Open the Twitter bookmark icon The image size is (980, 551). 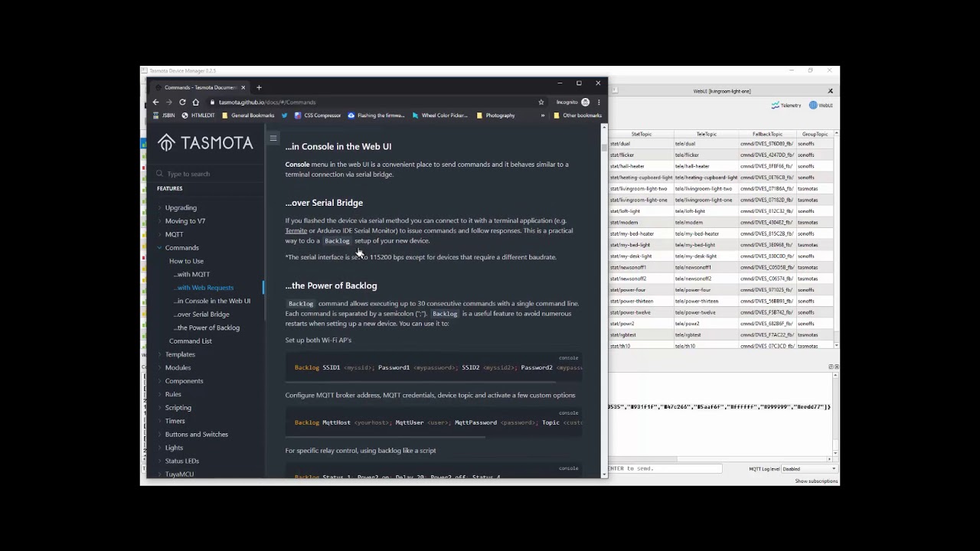click(284, 116)
